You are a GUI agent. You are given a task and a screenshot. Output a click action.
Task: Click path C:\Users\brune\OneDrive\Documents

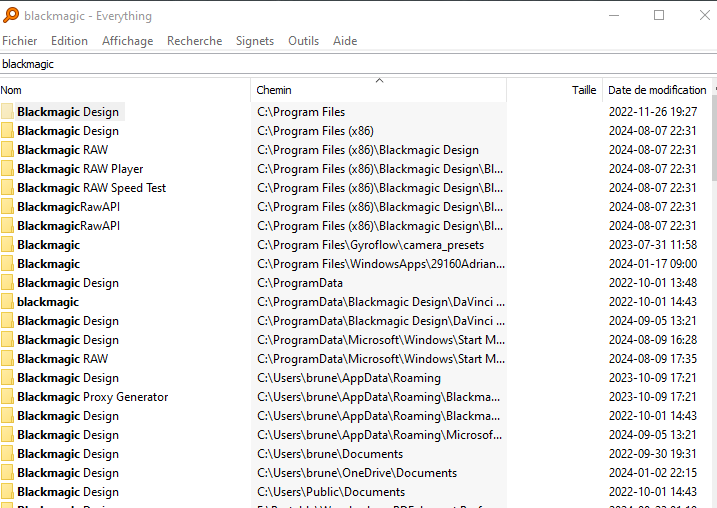click(x=357, y=473)
